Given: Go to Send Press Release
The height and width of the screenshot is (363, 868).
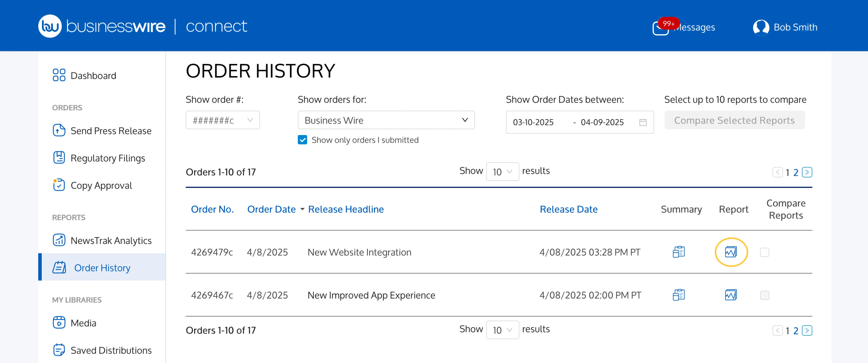Looking at the screenshot, I should pyautogui.click(x=111, y=130).
